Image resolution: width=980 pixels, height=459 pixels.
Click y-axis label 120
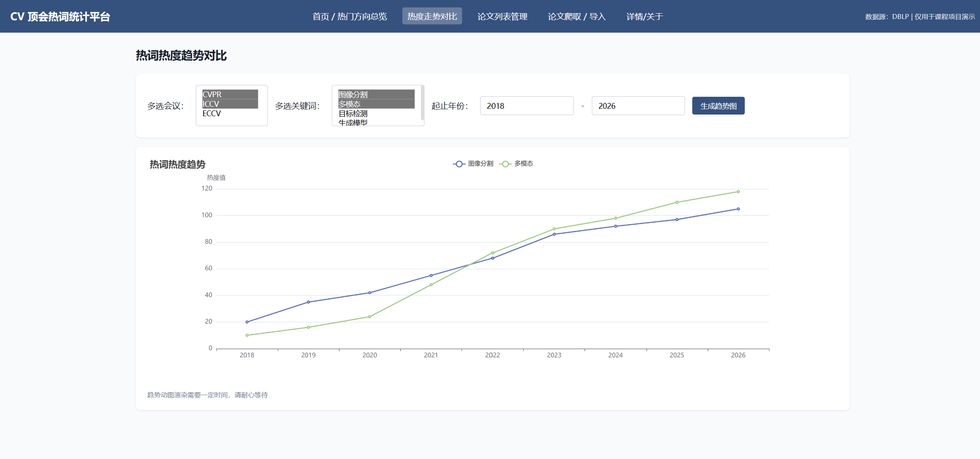pyautogui.click(x=207, y=188)
